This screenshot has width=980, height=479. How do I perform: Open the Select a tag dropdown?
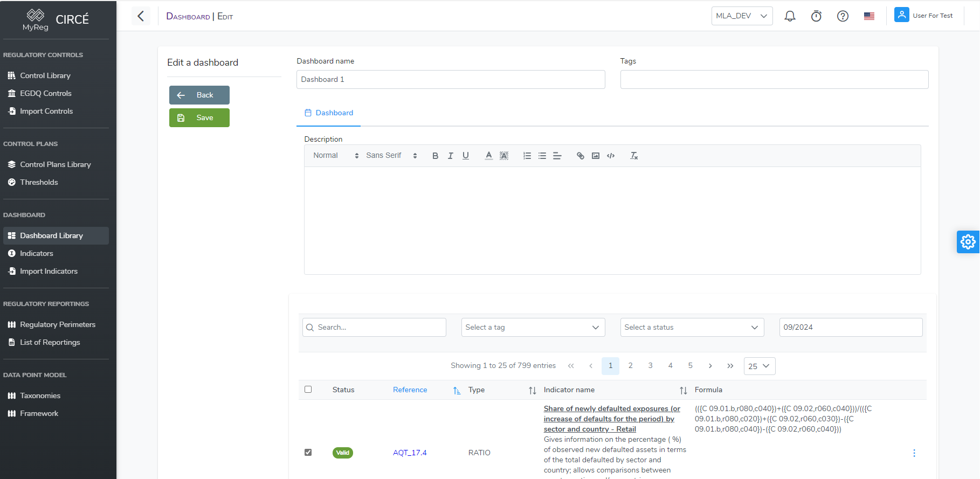pyautogui.click(x=533, y=328)
